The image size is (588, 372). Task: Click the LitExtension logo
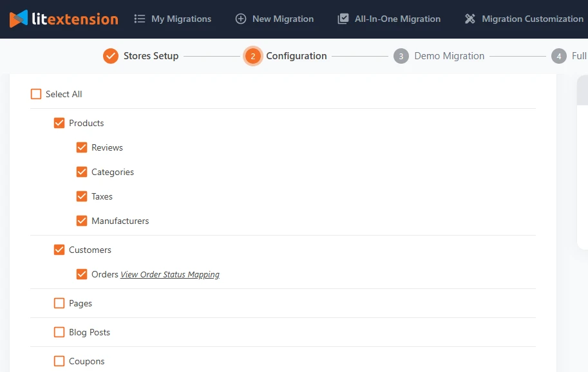64,19
